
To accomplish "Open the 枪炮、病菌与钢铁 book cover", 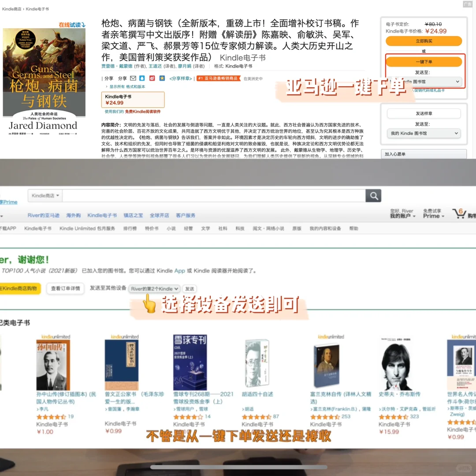I will 44,82.
